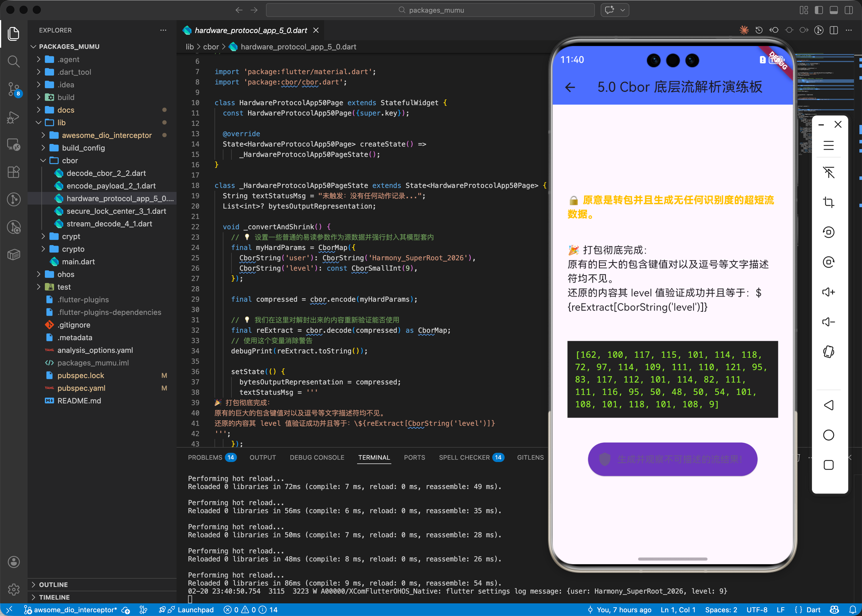The image size is (862, 616).
Task: Expand the crypt folder
Action: [x=71, y=236]
